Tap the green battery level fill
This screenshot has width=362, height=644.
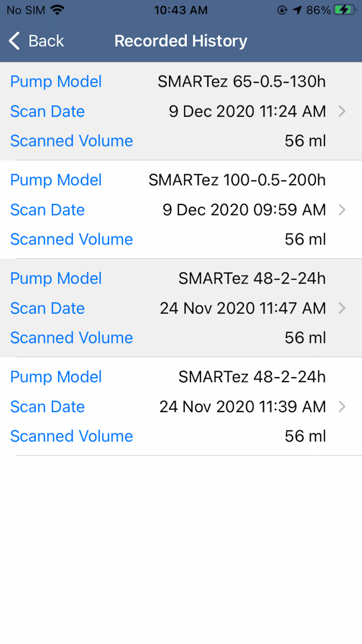tap(342, 9)
